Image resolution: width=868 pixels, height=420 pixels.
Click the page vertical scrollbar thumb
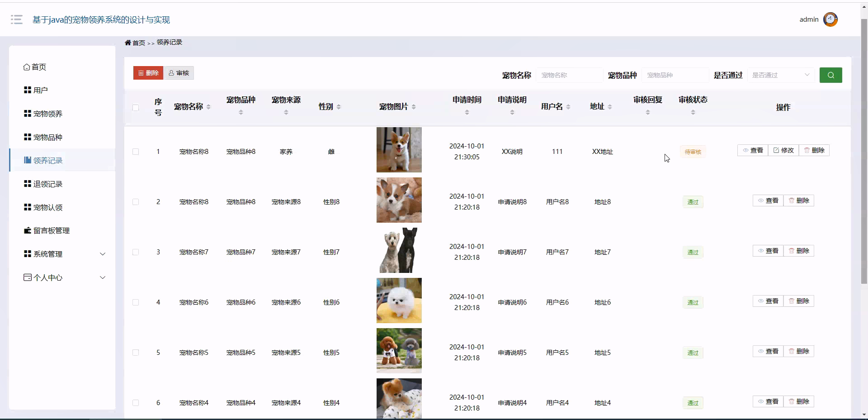click(x=864, y=151)
